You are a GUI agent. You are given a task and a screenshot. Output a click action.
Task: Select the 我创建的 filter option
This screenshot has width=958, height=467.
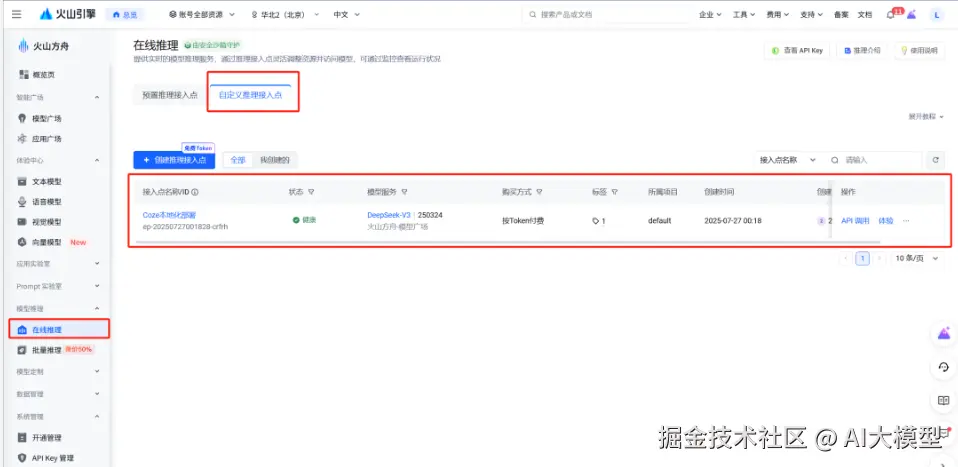click(274, 160)
